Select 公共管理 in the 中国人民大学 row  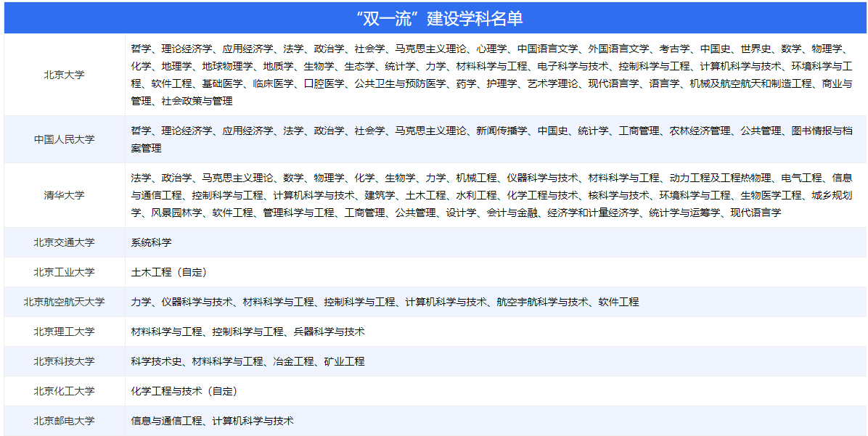[x=761, y=131]
